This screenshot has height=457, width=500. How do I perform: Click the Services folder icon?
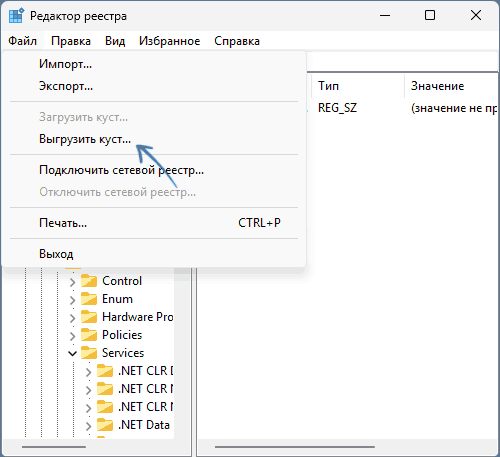pyautogui.click(x=89, y=353)
